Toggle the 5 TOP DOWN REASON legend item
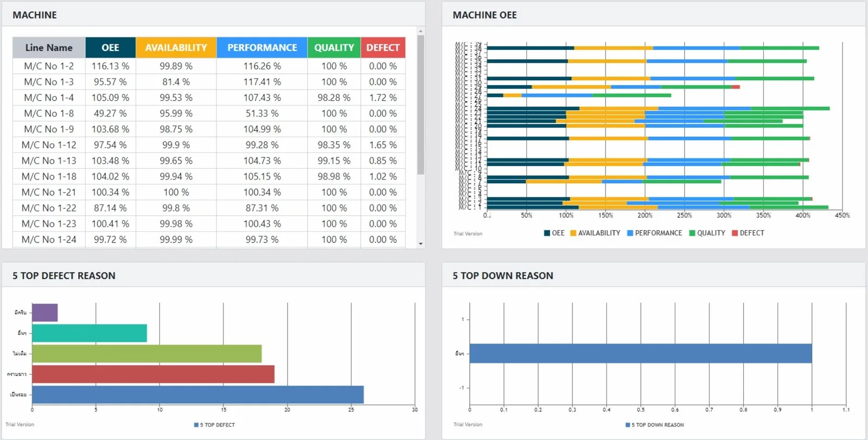Image resolution: width=868 pixels, height=440 pixels. tap(654, 425)
